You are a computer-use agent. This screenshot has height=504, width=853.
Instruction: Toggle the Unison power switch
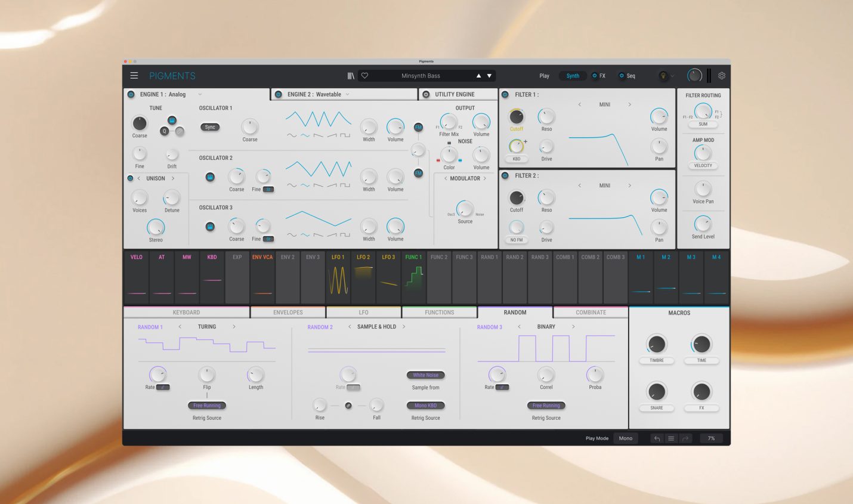coord(131,178)
